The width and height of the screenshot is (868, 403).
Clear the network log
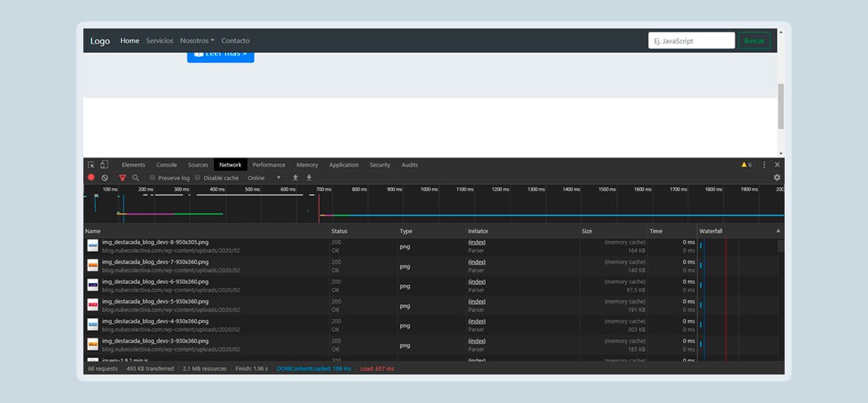pos(105,178)
